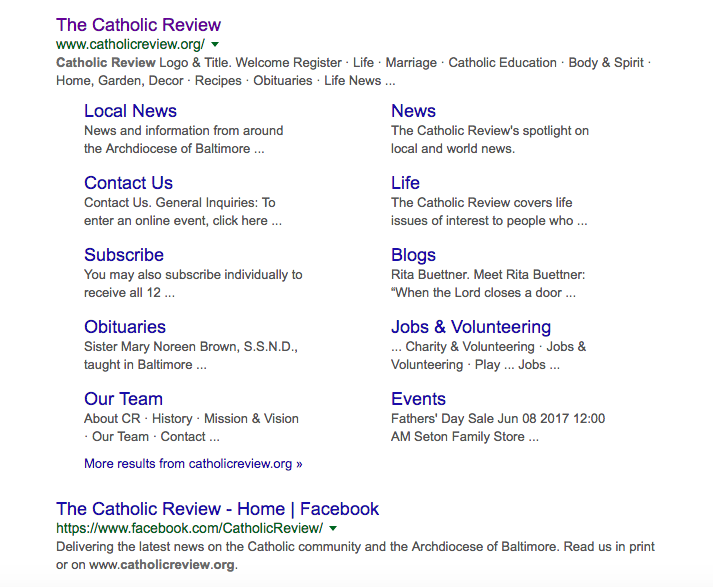Open the Our Team sitelink

pyautogui.click(x=123, y=399)
